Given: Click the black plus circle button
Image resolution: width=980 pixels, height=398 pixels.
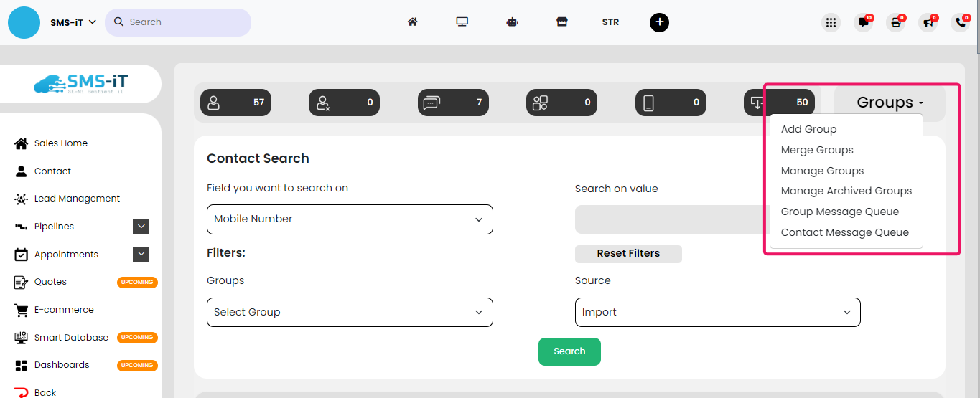Looking at the screenshot, I should coord(659,22).
